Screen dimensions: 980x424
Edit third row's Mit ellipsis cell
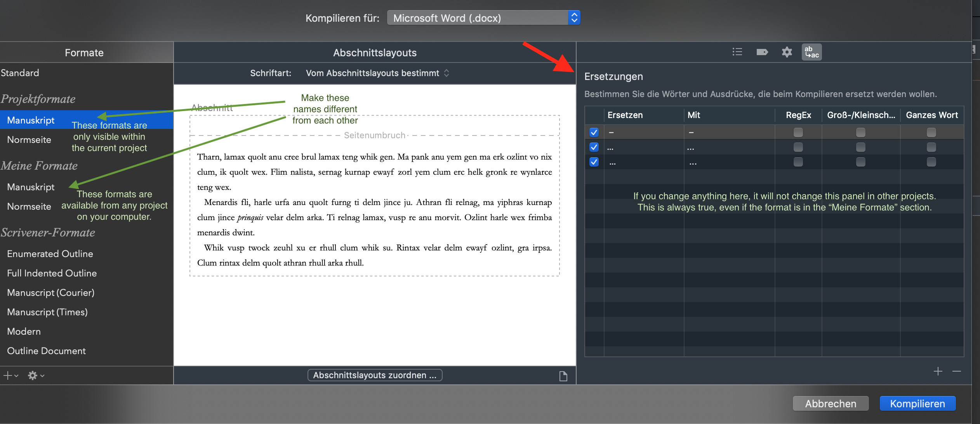(x=729, y=162)
